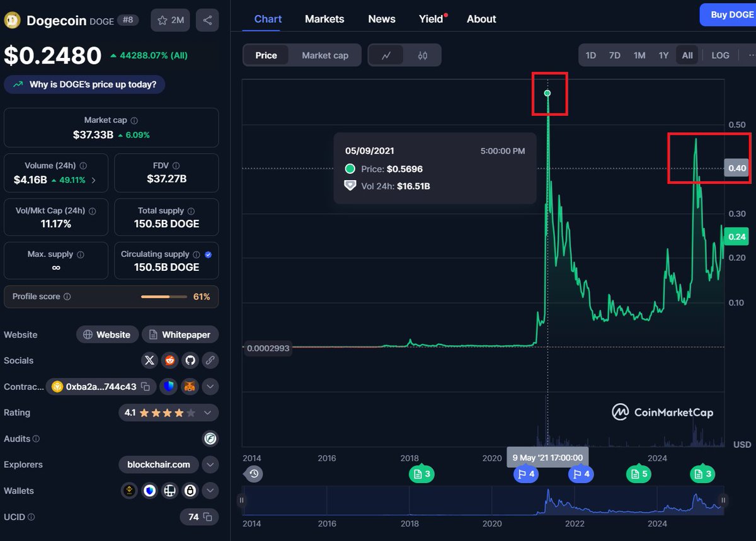Expand the contract addresses dropdown
756x541 pixels.
pyautogui.click(x=210, y=386)
